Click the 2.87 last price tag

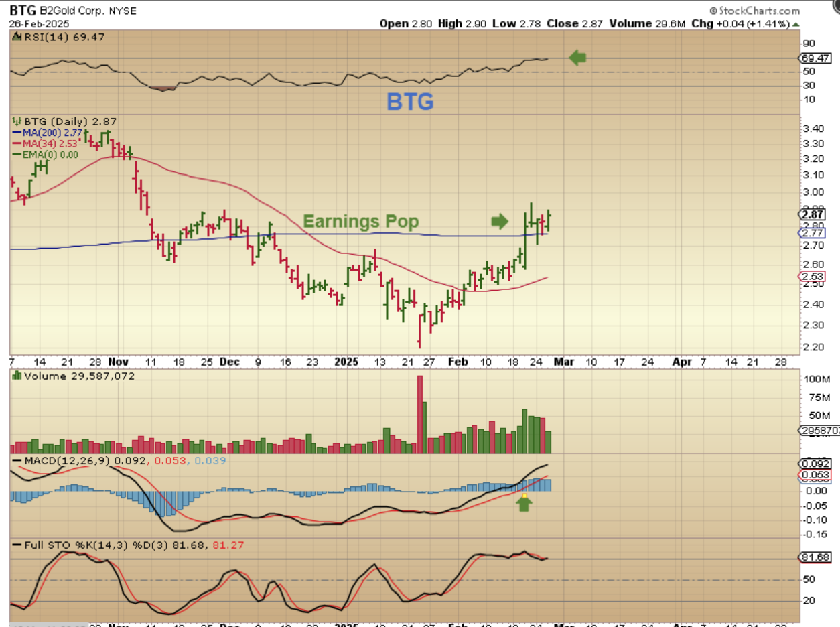pyautogui.click(x=813, y=214)
